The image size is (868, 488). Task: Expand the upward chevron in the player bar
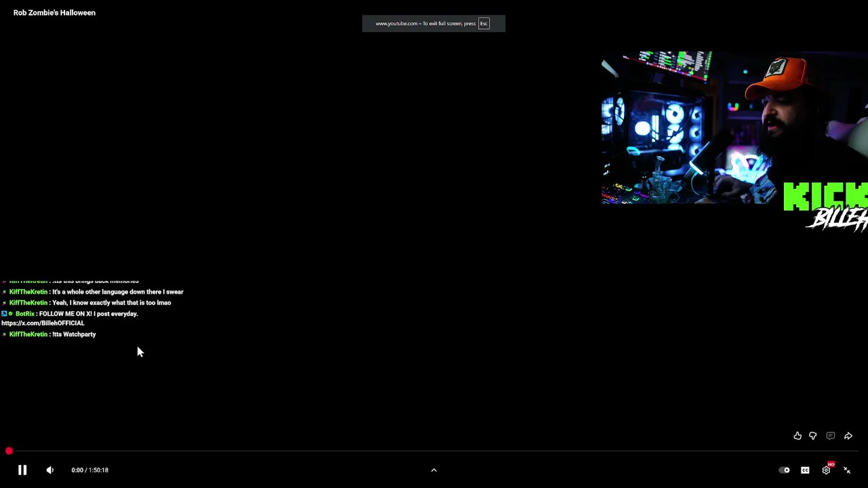coord(434,470)
